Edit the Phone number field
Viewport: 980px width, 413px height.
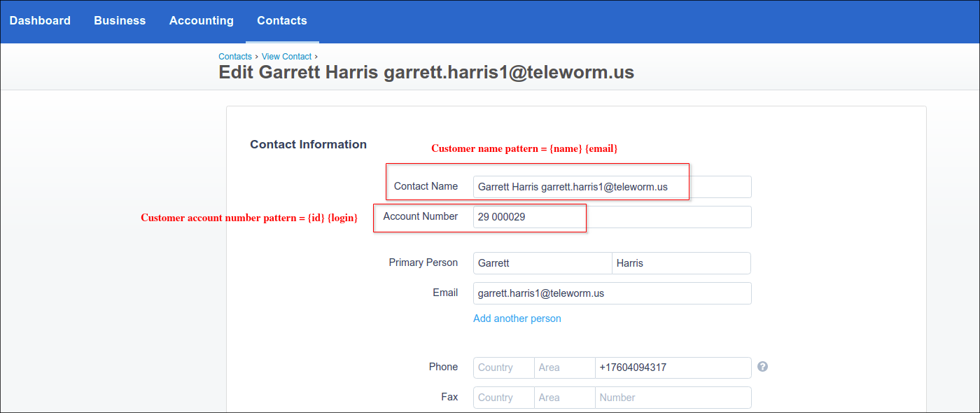pos(672,367)
